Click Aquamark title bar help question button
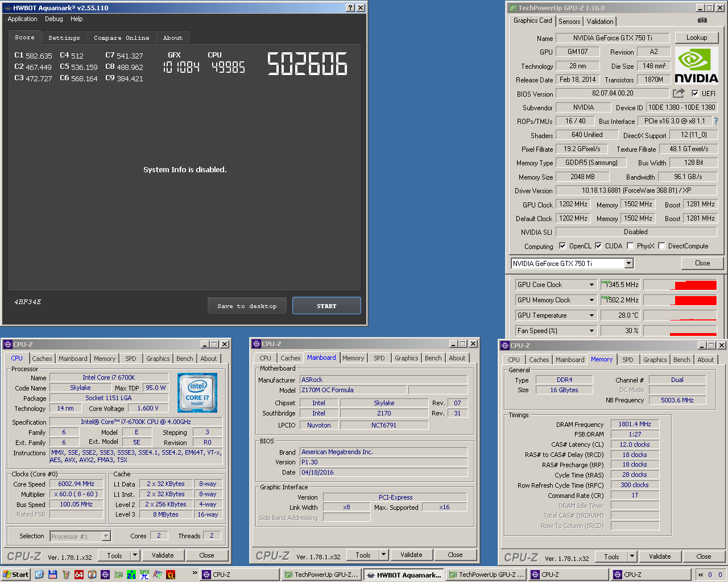Screen dimensions: 728x582 pyautogui.click(x=350, y=7)
